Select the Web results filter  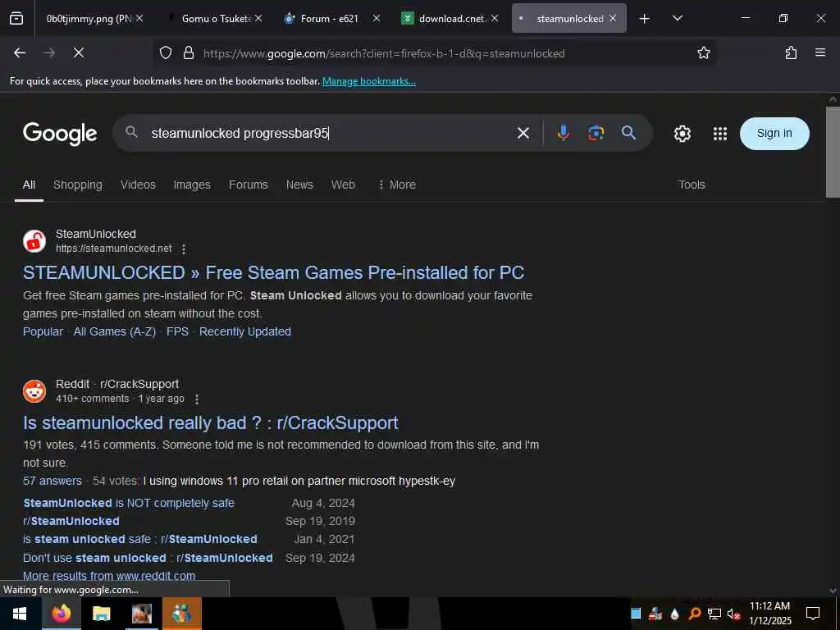point(343,185)
